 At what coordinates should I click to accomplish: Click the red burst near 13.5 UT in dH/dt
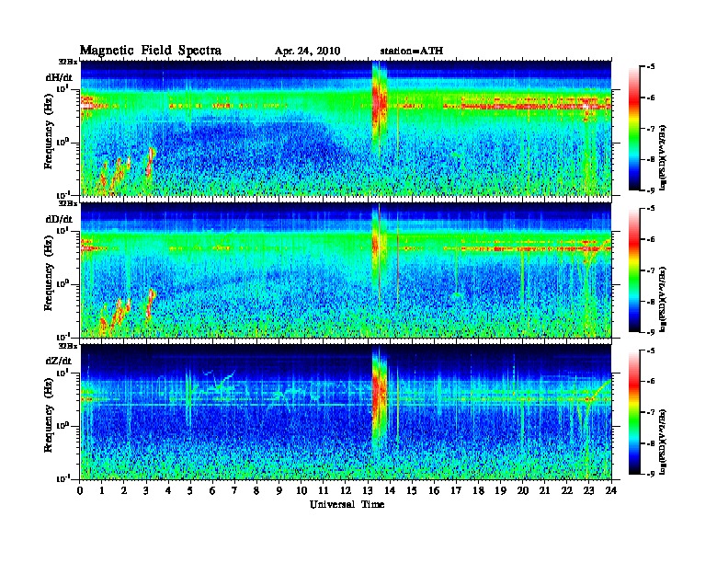[380, 105]
